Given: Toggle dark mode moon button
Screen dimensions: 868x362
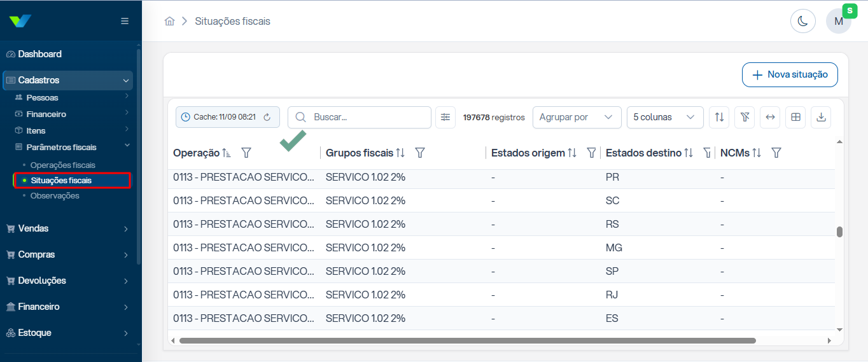Looking at the screenshot, I should coord(803,21).
